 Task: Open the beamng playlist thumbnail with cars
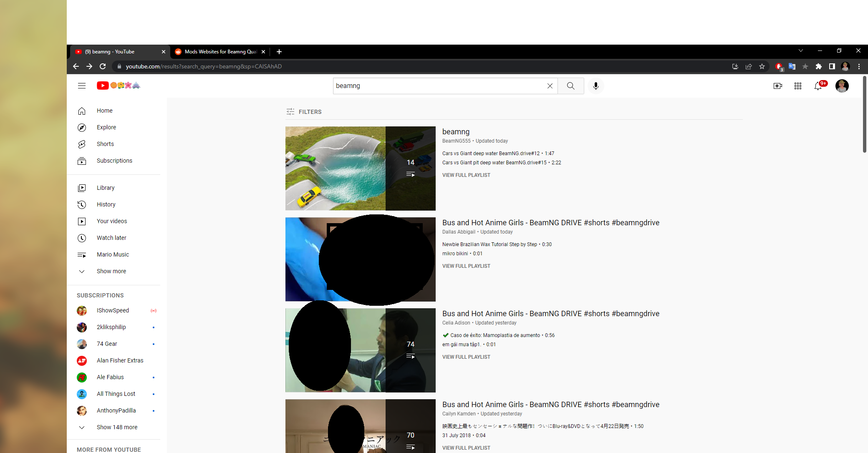click(x=361, y=169)
